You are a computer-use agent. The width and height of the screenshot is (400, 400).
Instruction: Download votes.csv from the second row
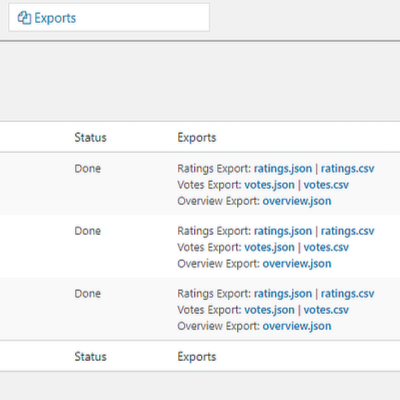pos(326,247)
